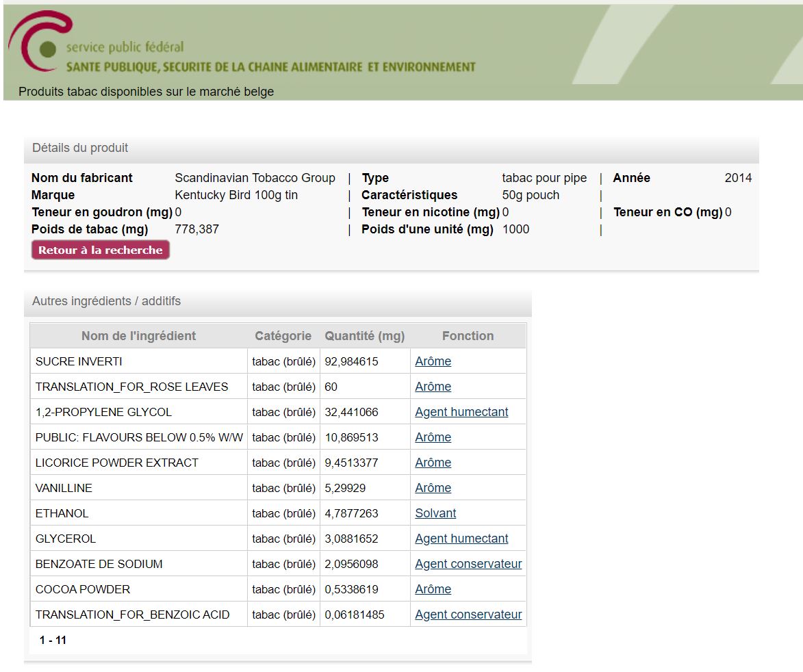Image resolution: width=803 pixels, height=672 pixels.
Task: Click the Quantité (mg) column header
Action: point(365,336)
